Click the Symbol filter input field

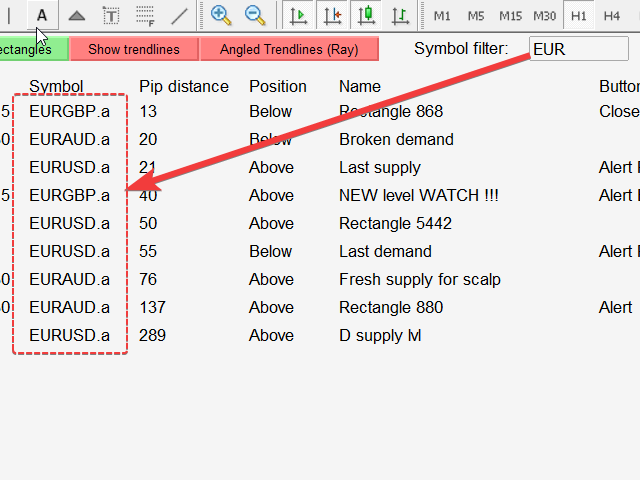point(578,49)
